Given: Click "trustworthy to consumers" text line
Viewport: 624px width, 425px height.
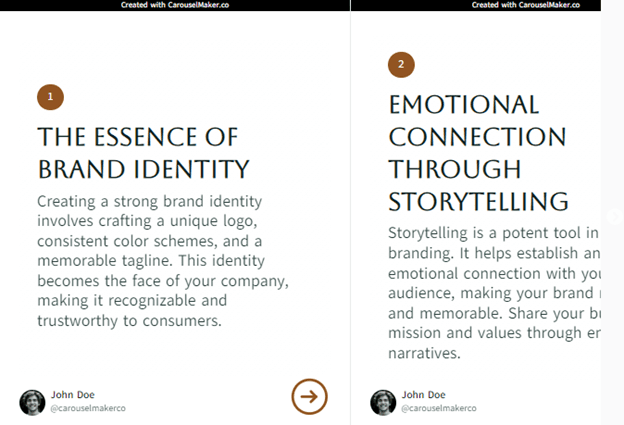Looking at the screenshot, I should click(129, 321).
